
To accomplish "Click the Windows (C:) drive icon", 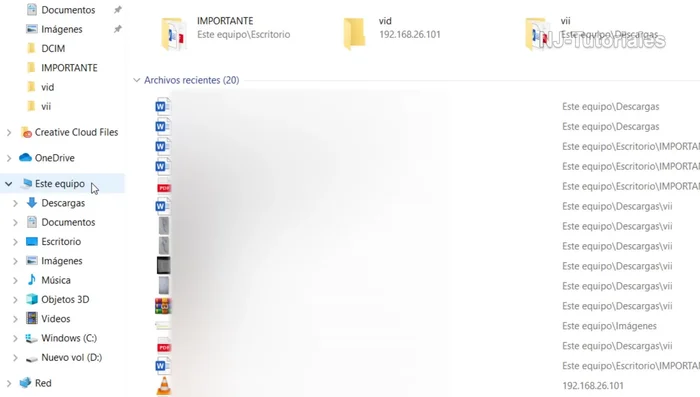I will 31,338.
